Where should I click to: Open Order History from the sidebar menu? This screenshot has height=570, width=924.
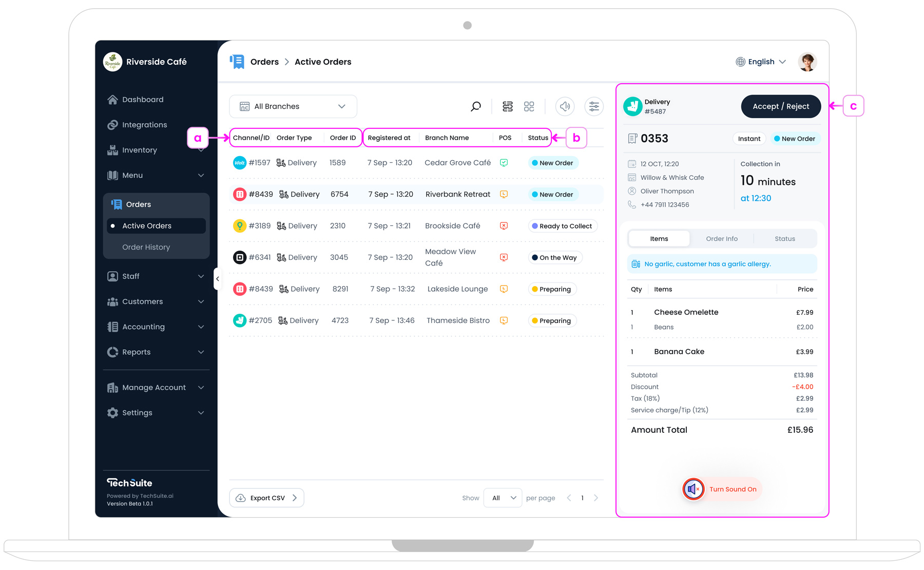point(146,247)
